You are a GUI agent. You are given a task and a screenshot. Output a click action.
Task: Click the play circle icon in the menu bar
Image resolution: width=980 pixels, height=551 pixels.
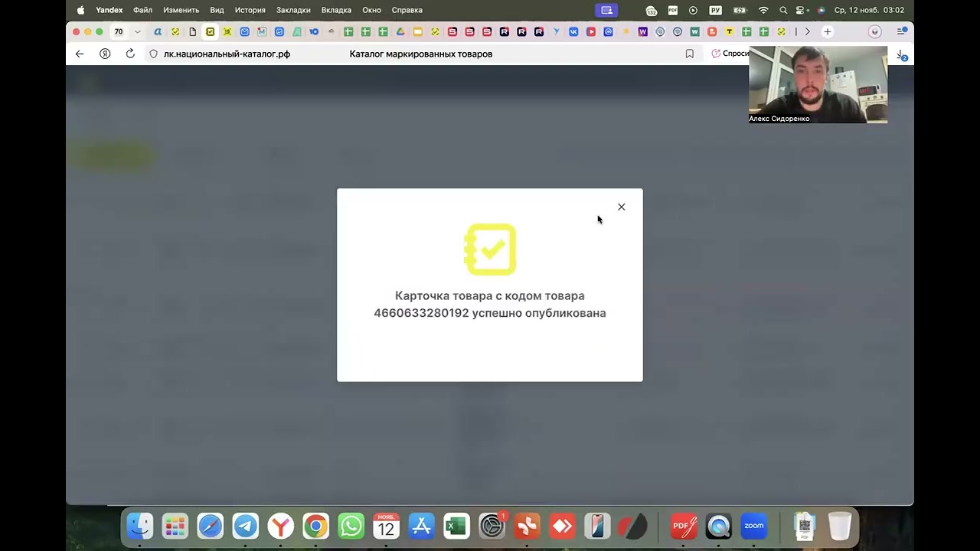tap(693, 10)
